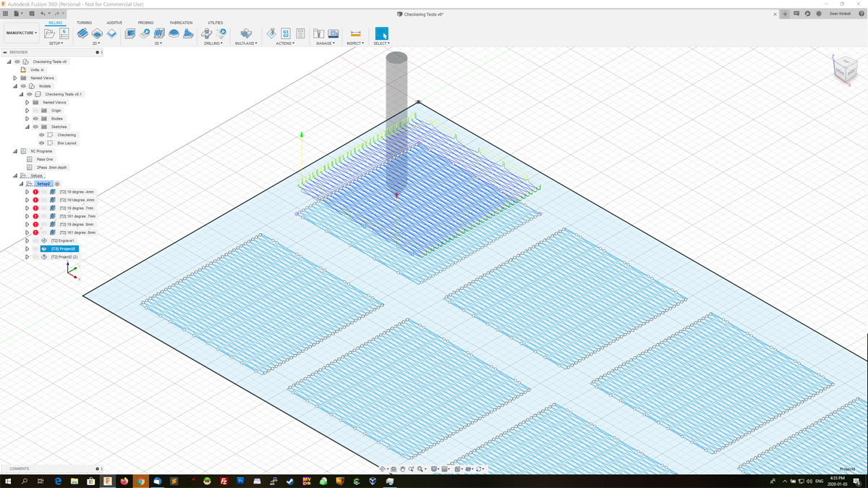Switch to the TURNING tab
Viewport: 868px width, 488px height.
click(84, 23)
